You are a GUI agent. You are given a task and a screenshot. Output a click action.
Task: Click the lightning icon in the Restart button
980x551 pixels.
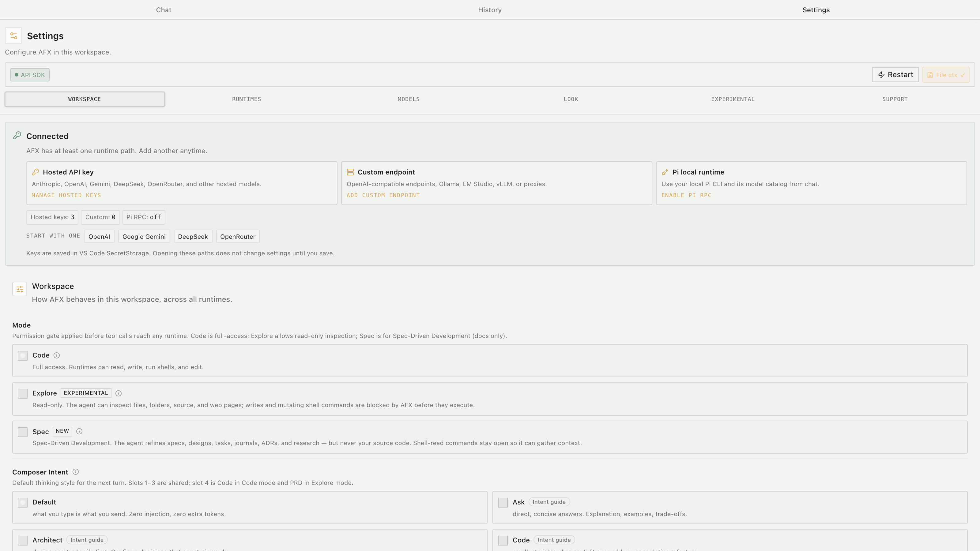pyautogui.click(x=881, y=75)
